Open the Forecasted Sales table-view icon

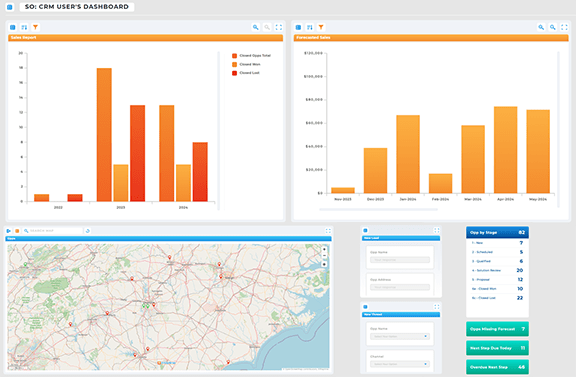(298, 27)
